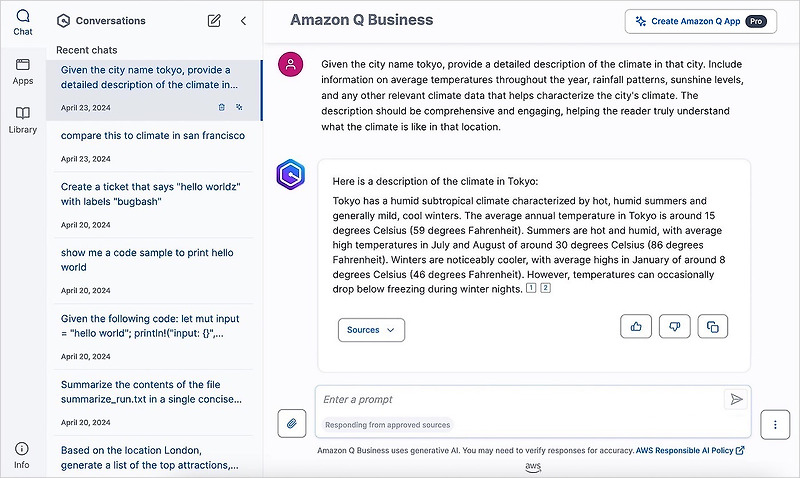The height and width of the screenshot is (478, 800).
Task: Click the Enter a prompt field
Action: [520, 399]
